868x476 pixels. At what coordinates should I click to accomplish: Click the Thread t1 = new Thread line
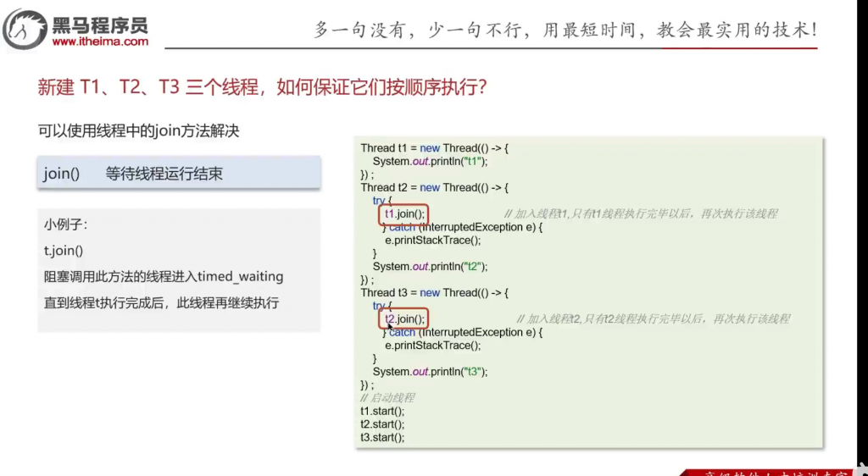tap(434, 148)
